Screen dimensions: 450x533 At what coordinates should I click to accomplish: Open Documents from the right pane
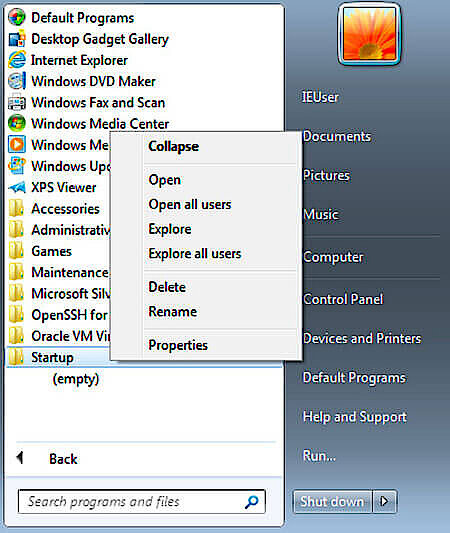[336, 136]
